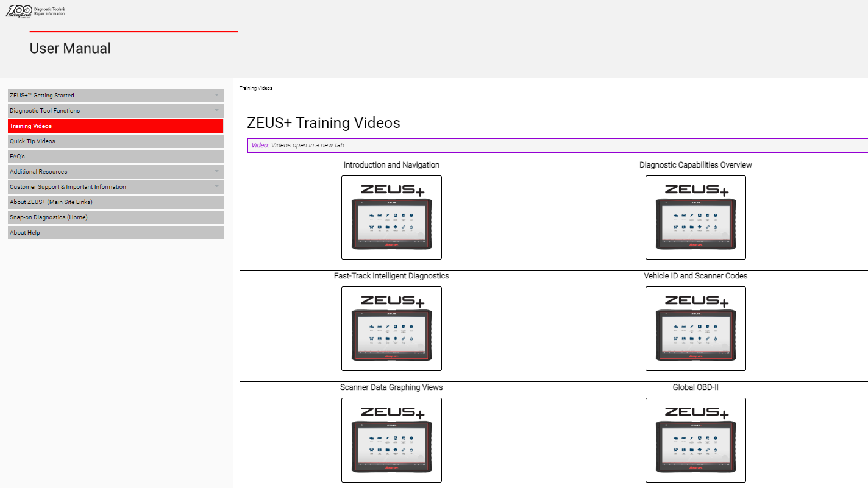Expand the "ZEUS+ Getting Started" section
Viewport: 868px width, 488px height.
click(x=115, y=95)
